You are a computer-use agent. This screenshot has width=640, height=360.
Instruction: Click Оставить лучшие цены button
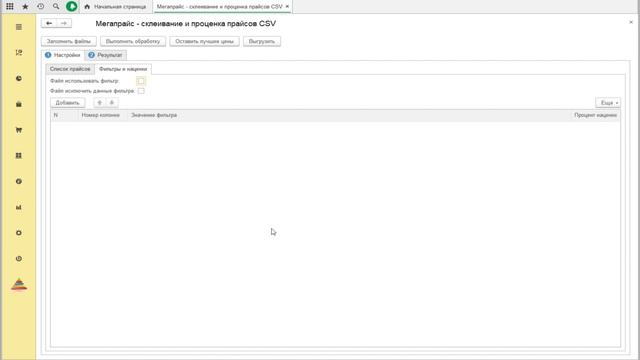point(204,41)
